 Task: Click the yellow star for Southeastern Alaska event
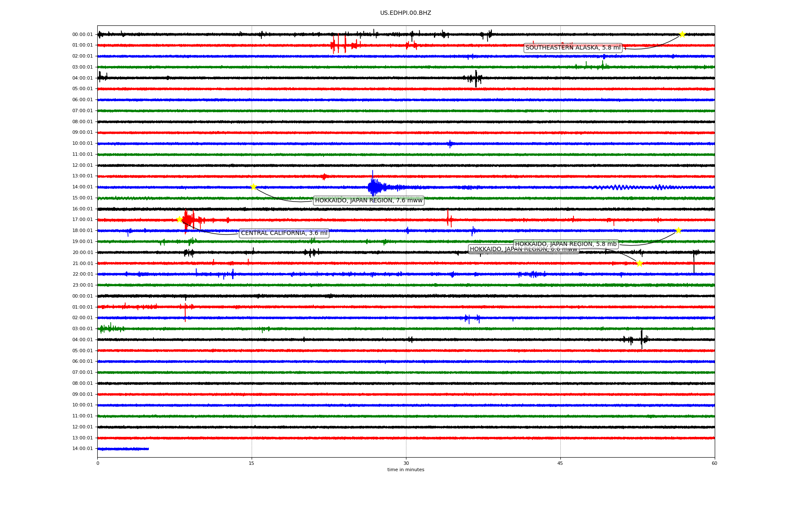tap(682, 34)
